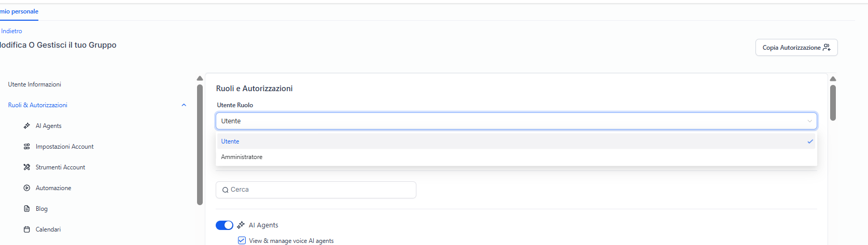Click the Blog document icon
Viewport: 868px width, 245px height.
click(27, 209)
